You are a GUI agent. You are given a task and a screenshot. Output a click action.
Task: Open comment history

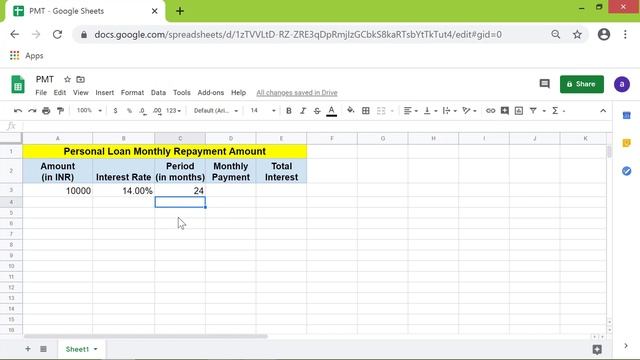coord(544,84)
